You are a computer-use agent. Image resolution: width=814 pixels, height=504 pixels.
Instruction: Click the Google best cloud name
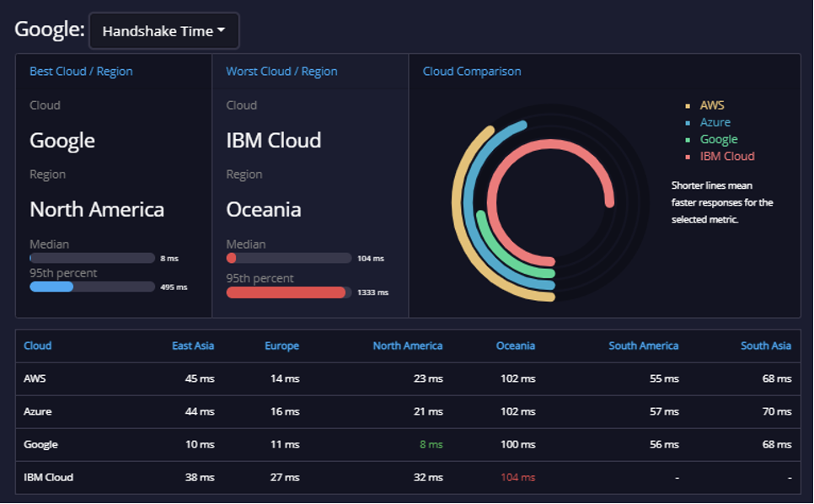click(x=62, y=142)
